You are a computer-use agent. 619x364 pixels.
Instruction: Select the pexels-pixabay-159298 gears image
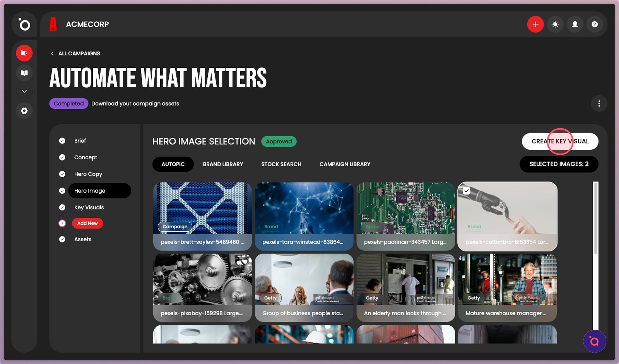[202, 288]
